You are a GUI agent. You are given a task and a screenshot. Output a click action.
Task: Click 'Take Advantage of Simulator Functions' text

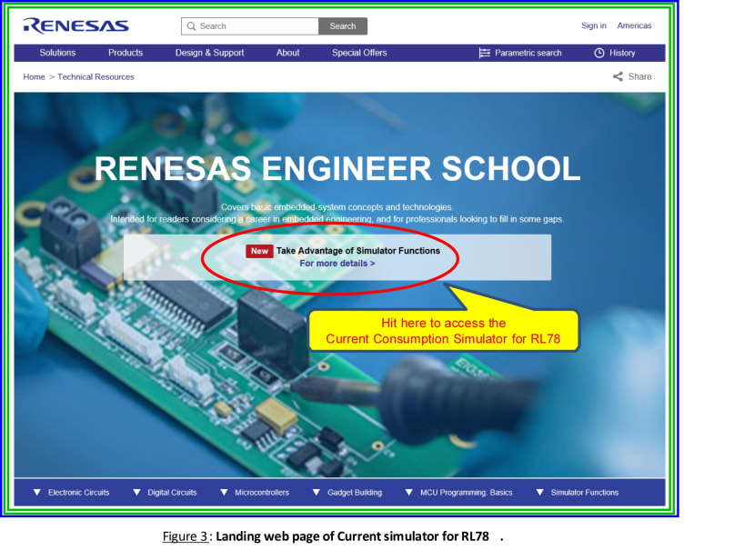[x=357, y=251]
